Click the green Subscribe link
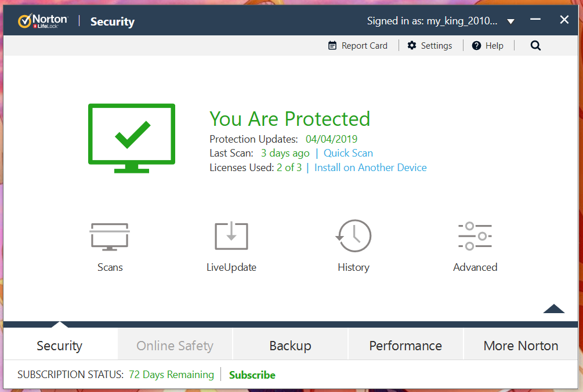 point(252,375)
